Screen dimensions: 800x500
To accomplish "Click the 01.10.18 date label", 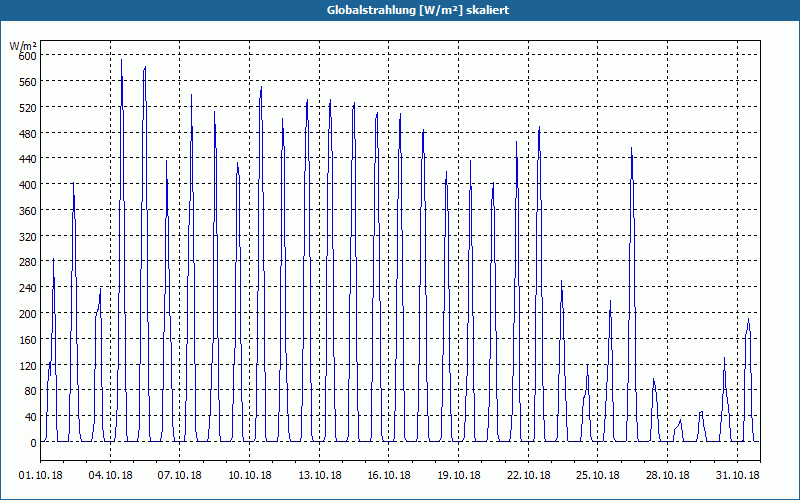I will click(41, 475).
